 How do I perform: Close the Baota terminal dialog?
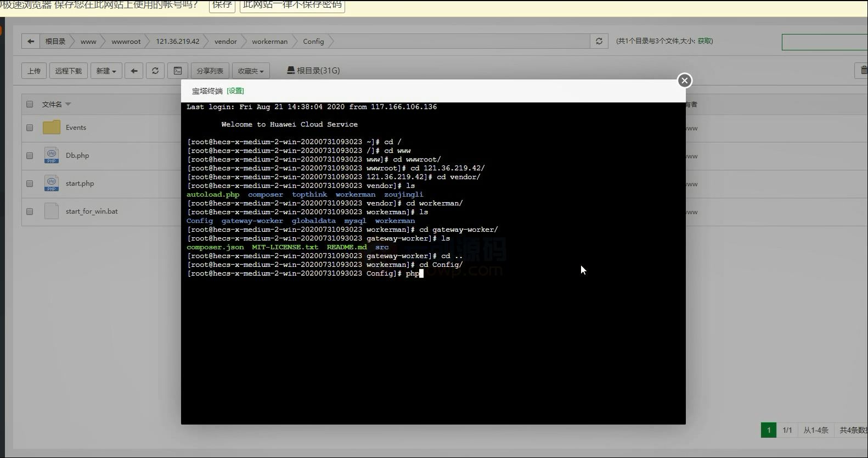[684, 81]
